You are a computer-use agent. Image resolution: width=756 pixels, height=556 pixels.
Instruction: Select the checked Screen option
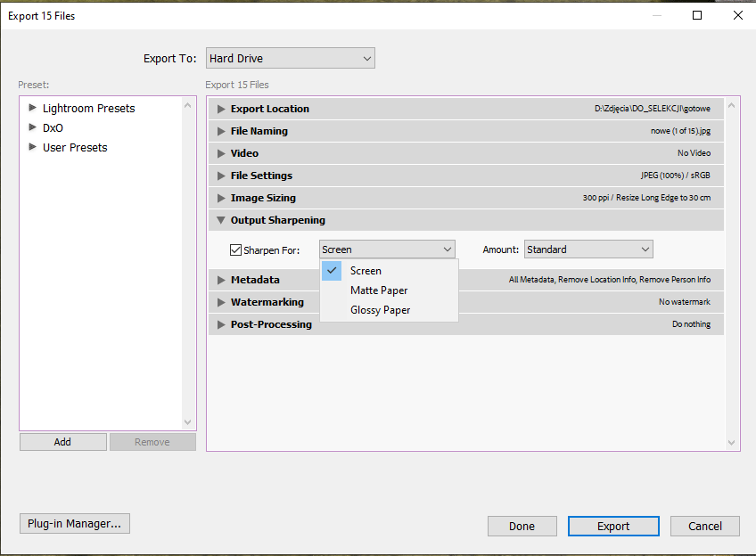point(366,271)
